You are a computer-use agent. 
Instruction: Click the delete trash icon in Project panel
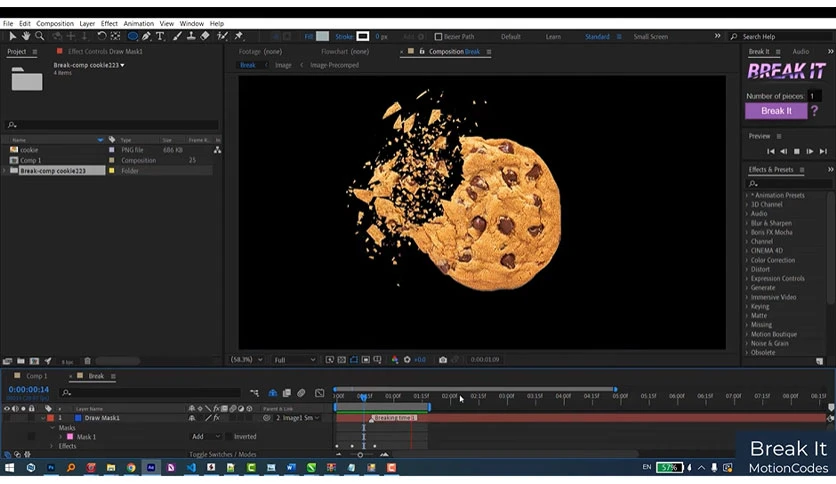pos(87,361)
